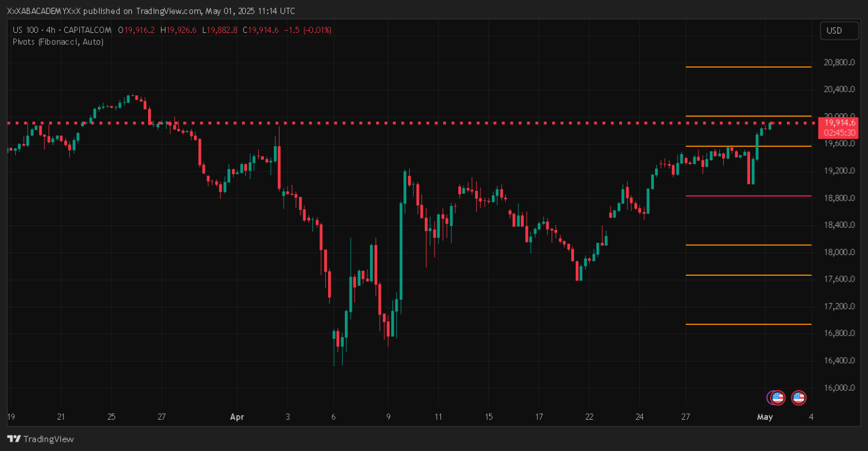Click the 25 date label on the time axis

click(x=111, y=417)
